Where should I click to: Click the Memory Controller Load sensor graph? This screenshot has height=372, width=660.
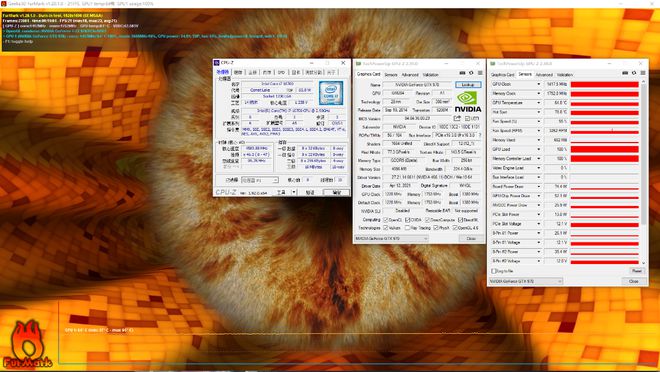604,159
